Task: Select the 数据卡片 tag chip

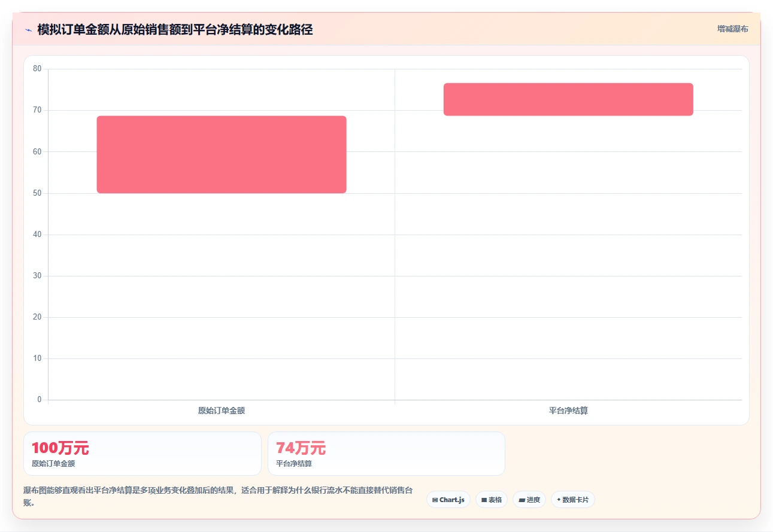Action: click(573, 500)
